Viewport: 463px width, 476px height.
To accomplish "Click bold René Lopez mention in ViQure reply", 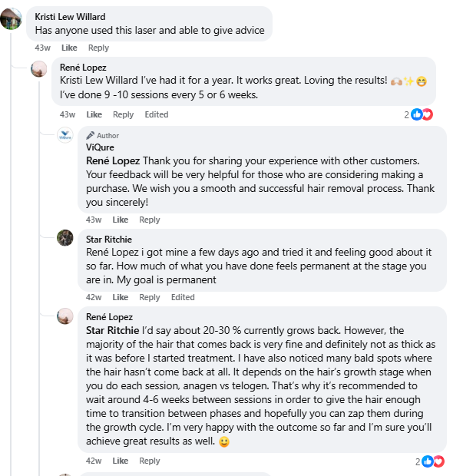I will [113, 160].
